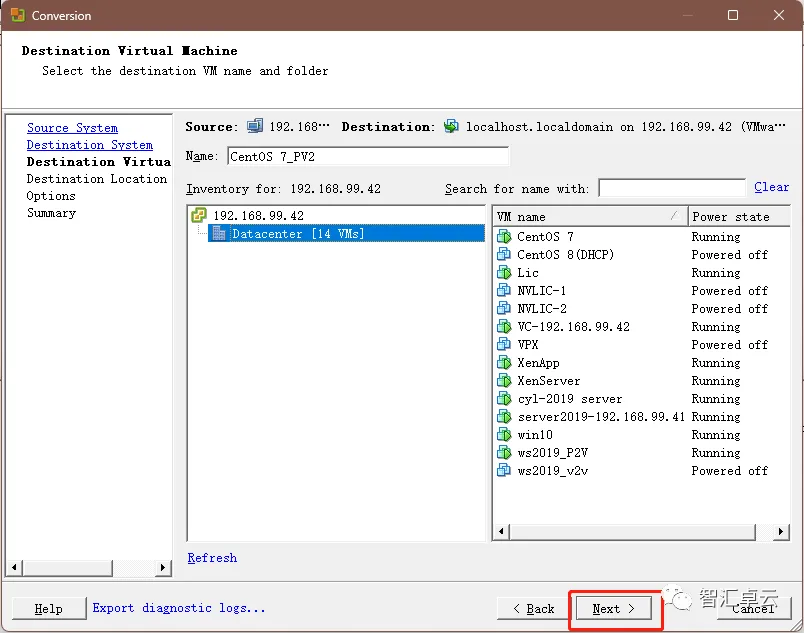Click the server2019-192.168.99.41 VM icon
The image size is (804, 633).
[504, 417]
